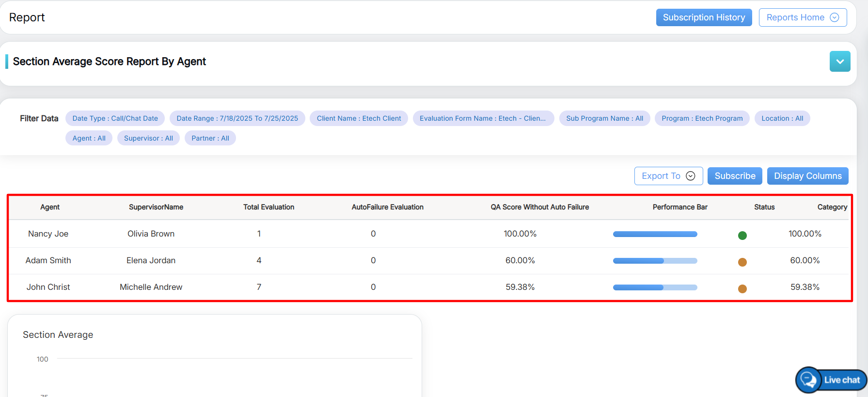Click John Christ's orange status dot
This screenshot has height=397, width=868.
click(742, 289)
